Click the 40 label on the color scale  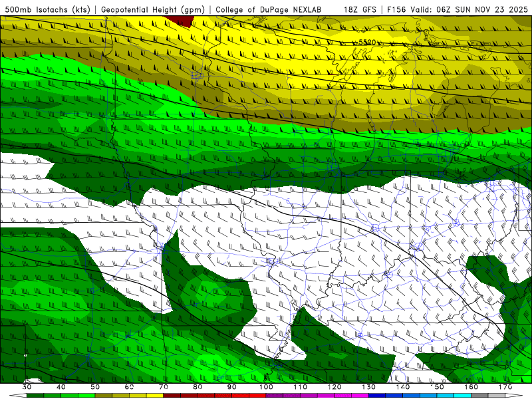[61, 387]
